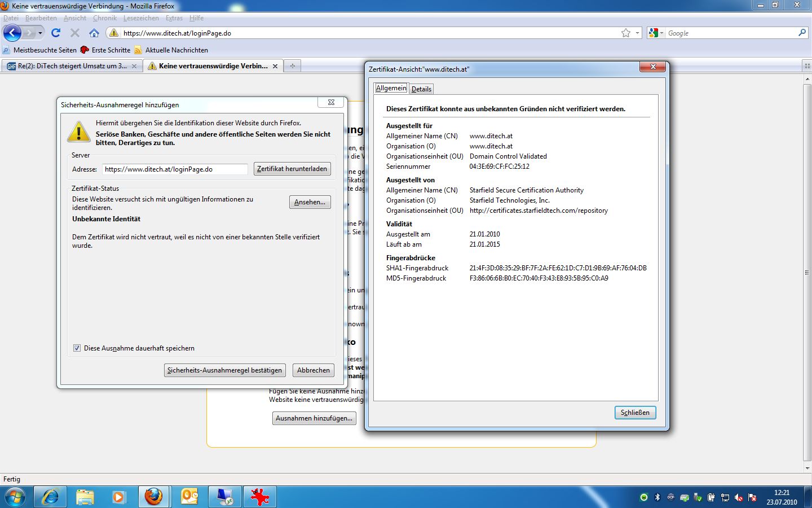Switch to the Details certificate tab
The width and height of the screenshot is (812, 508).
pos(421,89)
